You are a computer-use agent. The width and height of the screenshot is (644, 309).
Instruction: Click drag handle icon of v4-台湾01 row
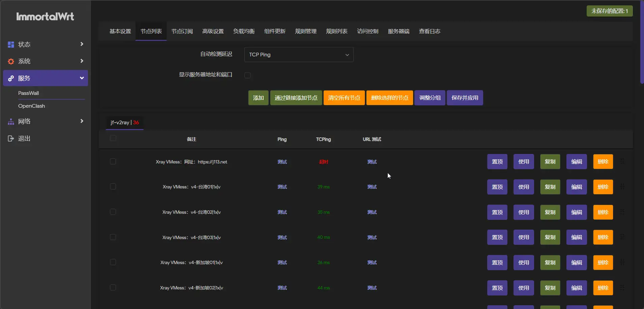pos(622,186)
